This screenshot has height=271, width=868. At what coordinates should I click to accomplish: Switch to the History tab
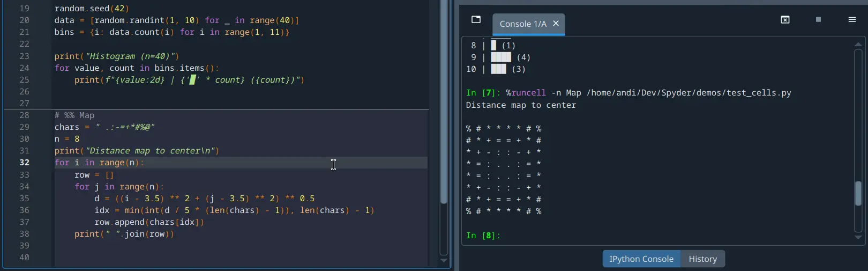pyautogui.click(x=703, y=259)
